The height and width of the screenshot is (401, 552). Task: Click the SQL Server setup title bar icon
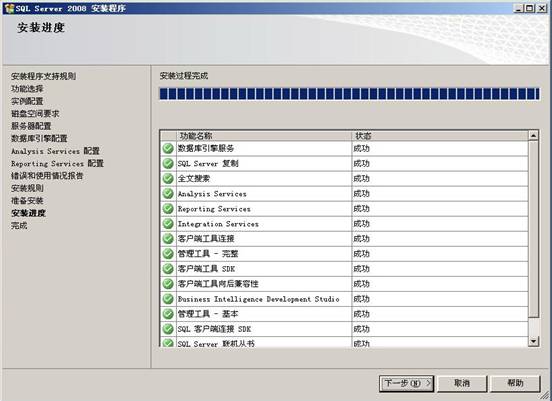(10, 8)
